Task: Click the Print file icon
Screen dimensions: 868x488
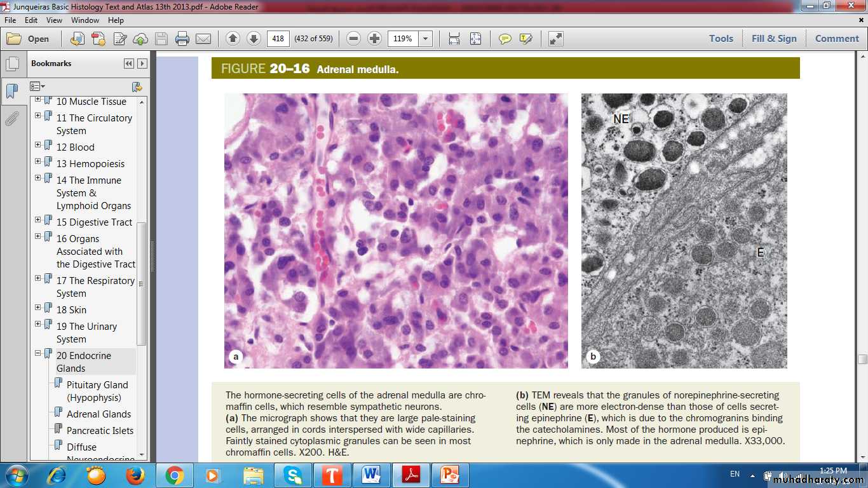Action: pyautogui.click(x=182, y=39)
